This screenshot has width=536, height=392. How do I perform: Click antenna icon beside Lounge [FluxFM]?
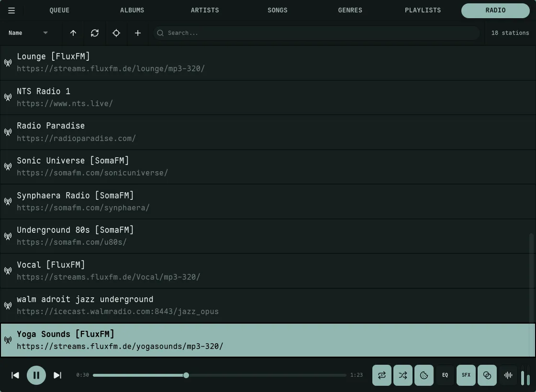click(x=8, y=63)
